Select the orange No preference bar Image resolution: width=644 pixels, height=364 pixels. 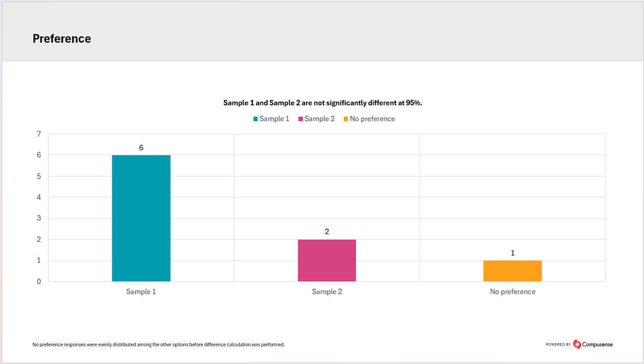coord(512,271)
